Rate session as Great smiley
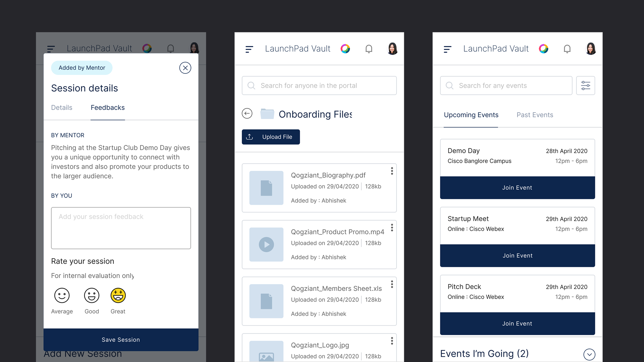Viewport: 644px width, 362px height. (118, 295)
